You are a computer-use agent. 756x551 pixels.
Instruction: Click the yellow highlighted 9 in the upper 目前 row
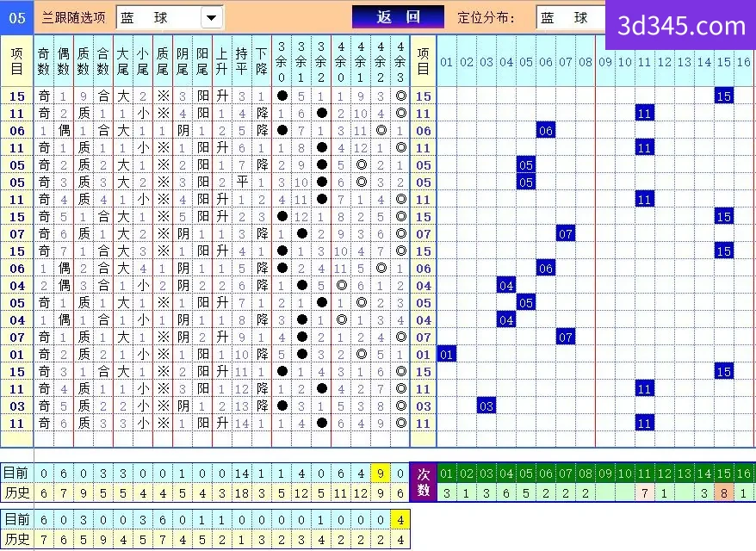[381, 474]
